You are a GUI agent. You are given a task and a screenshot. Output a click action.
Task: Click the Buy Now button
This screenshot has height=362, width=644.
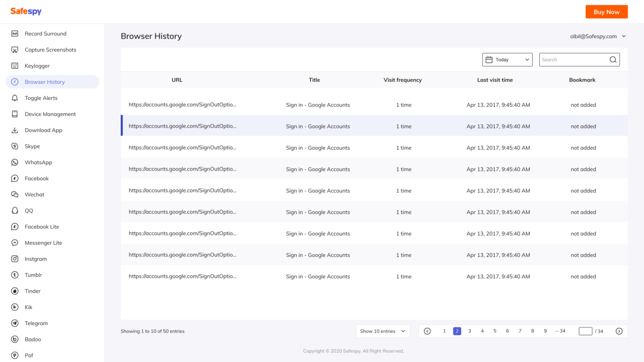(x=606, y=12)
